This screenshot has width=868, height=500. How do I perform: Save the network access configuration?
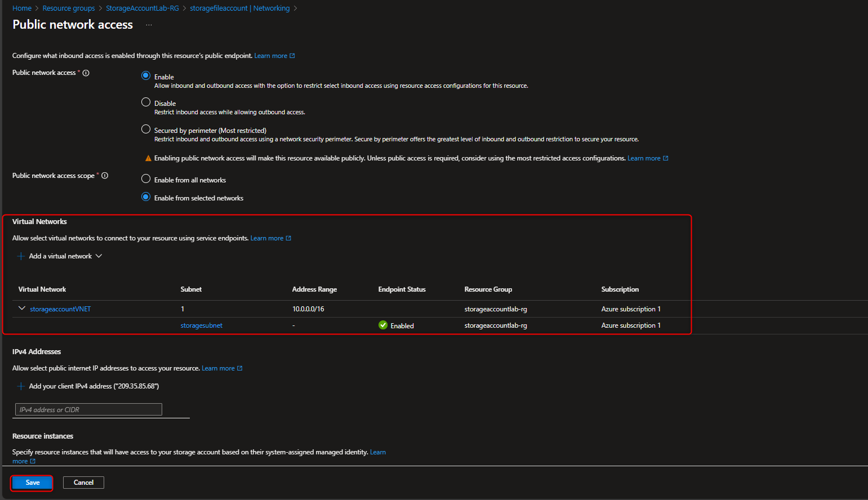[x=32, y=483]
